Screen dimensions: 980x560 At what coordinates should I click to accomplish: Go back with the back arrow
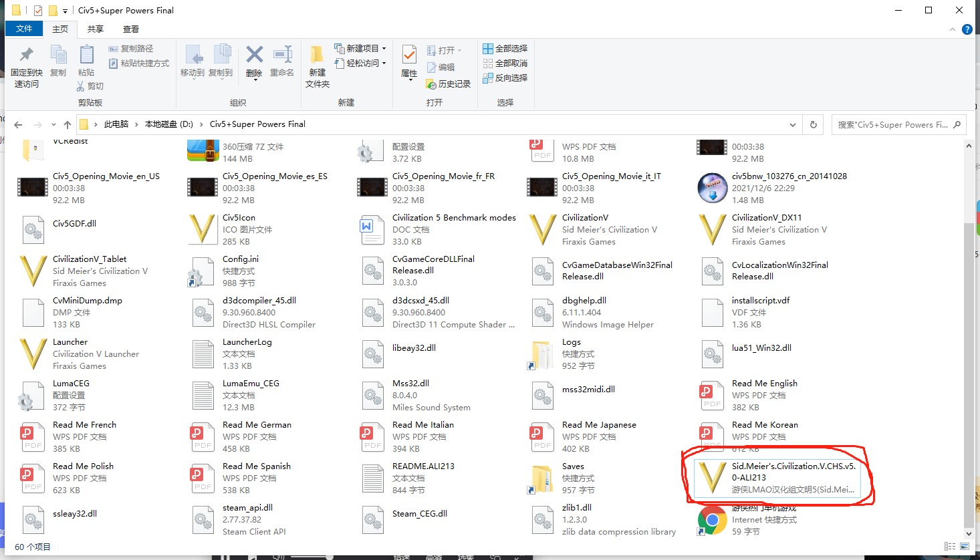18,125
